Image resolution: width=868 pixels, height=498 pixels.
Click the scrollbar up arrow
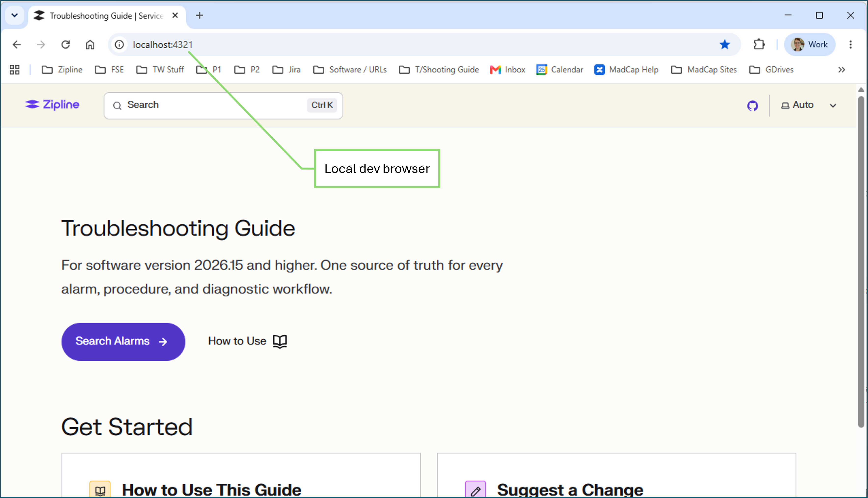click(x=861, y=90)
